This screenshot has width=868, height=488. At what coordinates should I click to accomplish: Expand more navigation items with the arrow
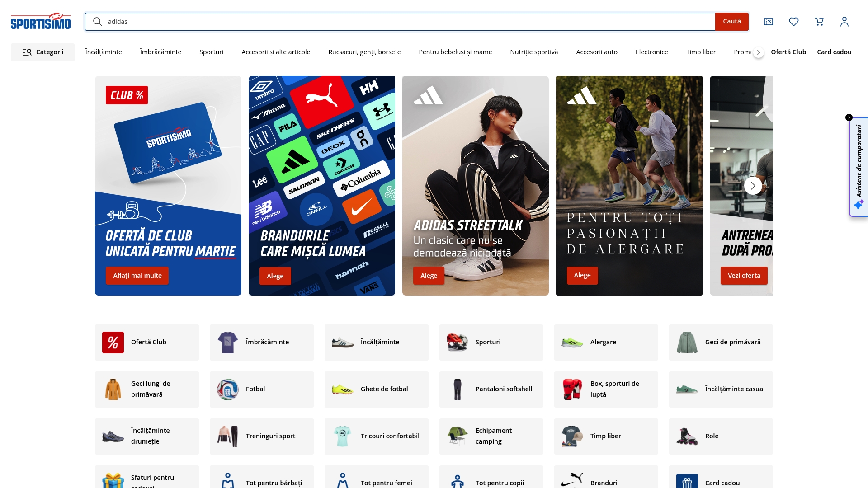[759, 52]
